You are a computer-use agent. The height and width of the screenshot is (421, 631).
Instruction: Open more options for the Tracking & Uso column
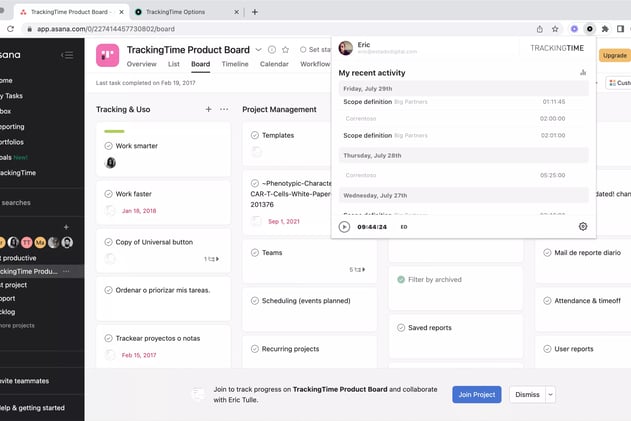[x=224, y=109]
